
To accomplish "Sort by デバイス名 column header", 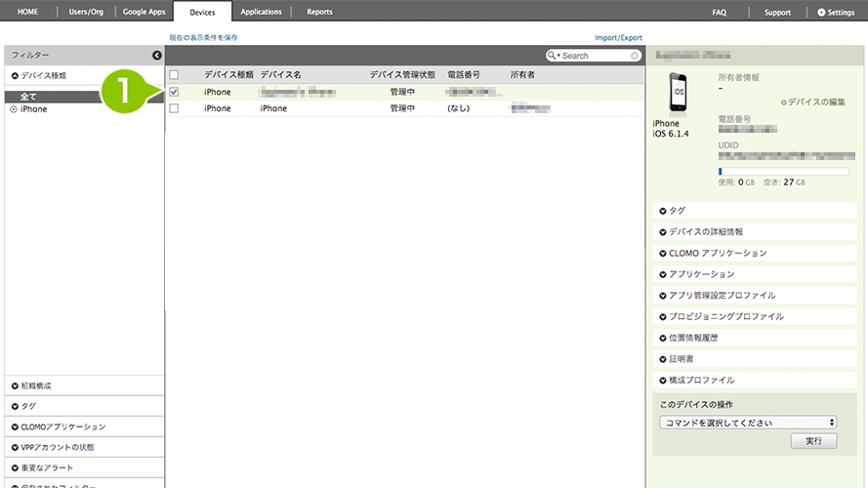I will [x=280, y=75].
